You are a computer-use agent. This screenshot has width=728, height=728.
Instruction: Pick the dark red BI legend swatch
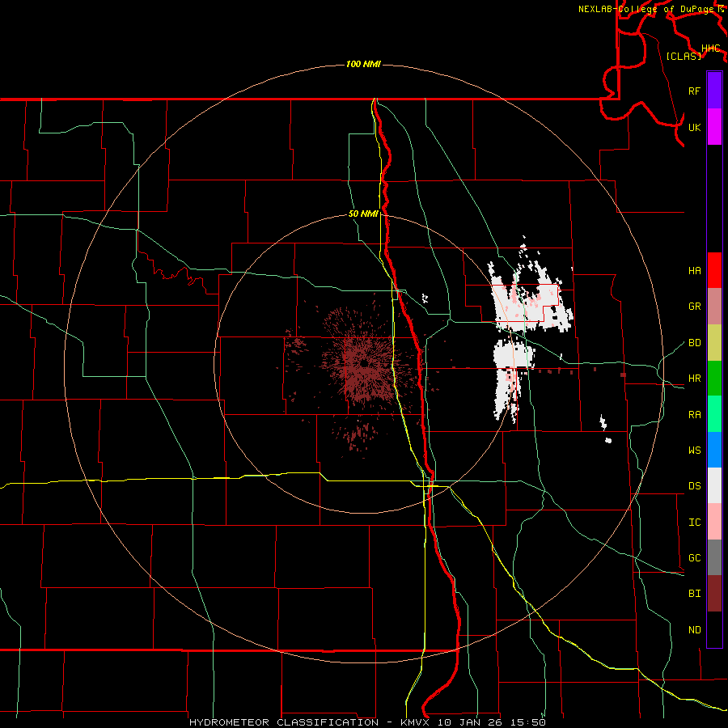point(714,594)
